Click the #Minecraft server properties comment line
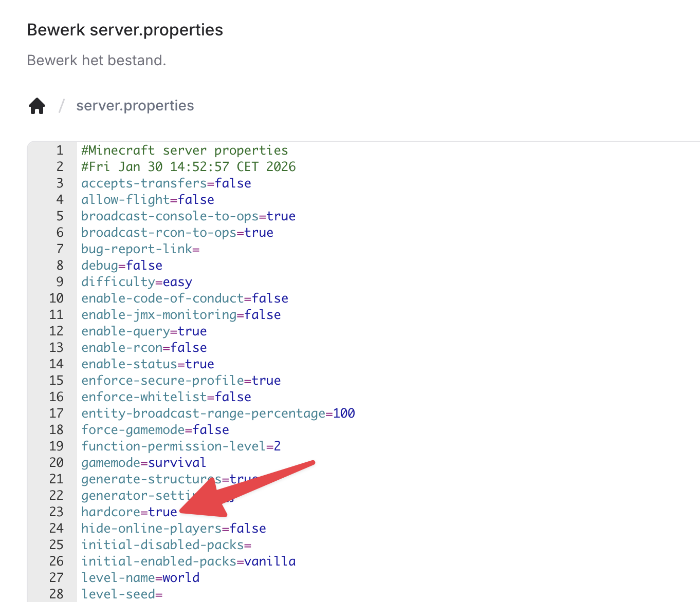The height and width of the screenshot is (602, 700). click(185, 150)
